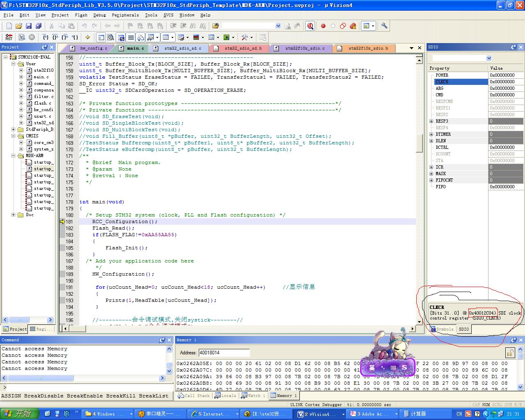Click the Kill All Breakpoints icon
Viewport: 525px width, 420px height.
pyautogui.click(x=353, y=26)
